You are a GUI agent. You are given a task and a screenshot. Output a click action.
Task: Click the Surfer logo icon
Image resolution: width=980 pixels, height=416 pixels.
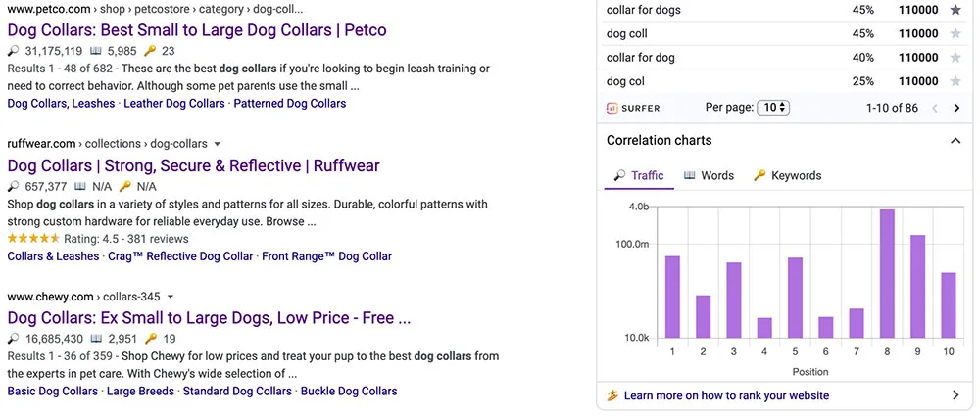tap(612, 108)
